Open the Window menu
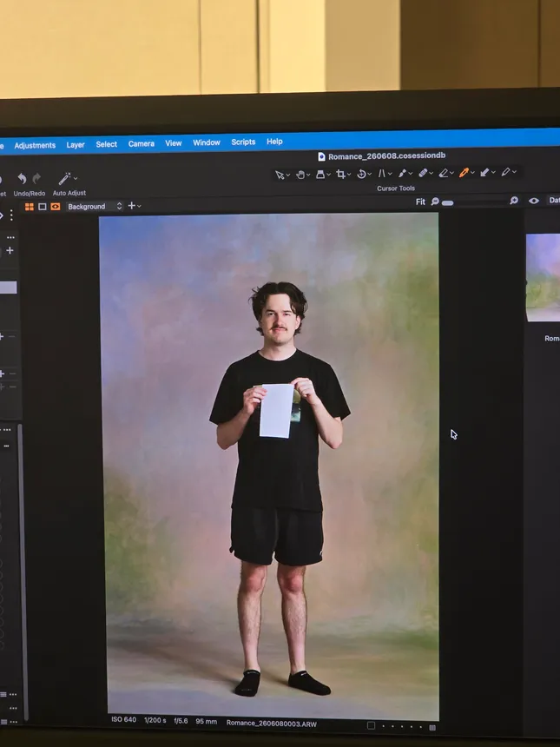The height and width of the screenshot is (747, 560). [x=206, y=142]
